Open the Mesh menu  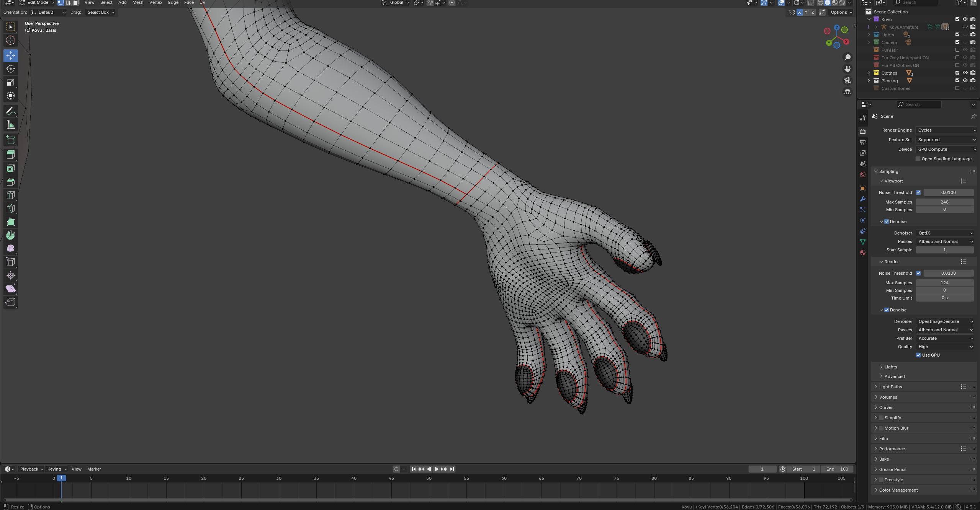click(138, 2)
